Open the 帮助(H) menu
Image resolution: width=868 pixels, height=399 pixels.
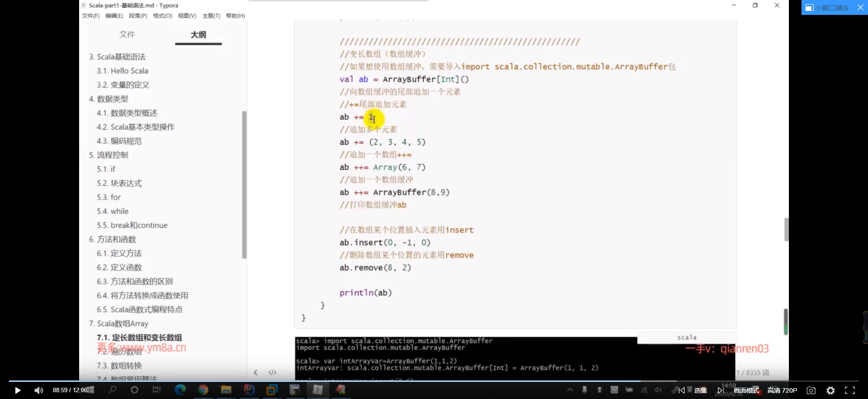[x=236, y=16]
